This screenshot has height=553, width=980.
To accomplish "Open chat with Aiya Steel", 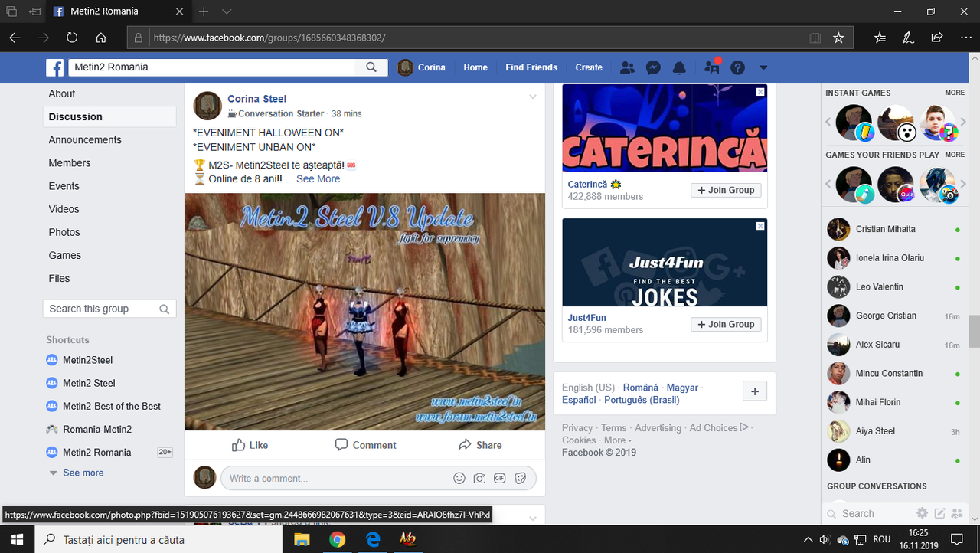I will point(893,431).
